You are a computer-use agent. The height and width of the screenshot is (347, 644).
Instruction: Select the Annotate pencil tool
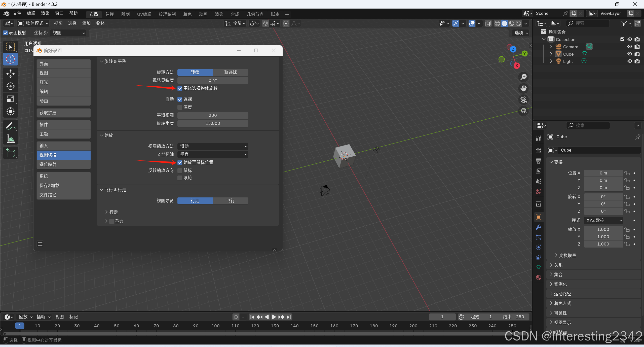click(x=10, y=126)
